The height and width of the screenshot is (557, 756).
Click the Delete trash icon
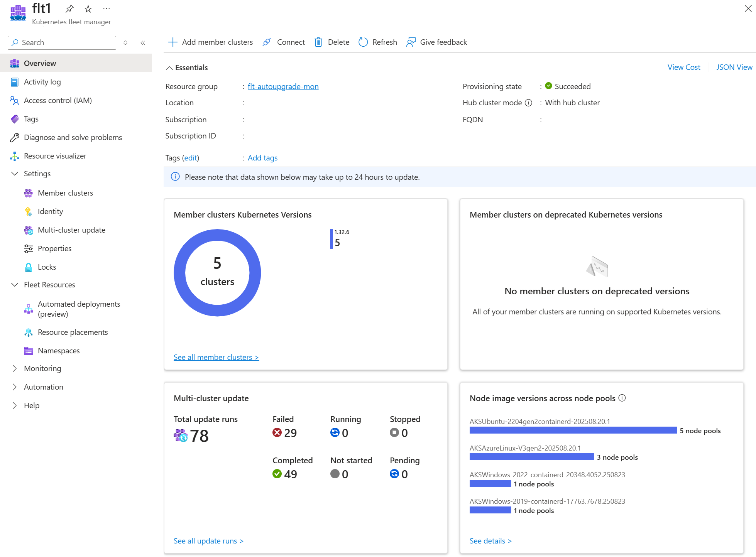(318, 42)
